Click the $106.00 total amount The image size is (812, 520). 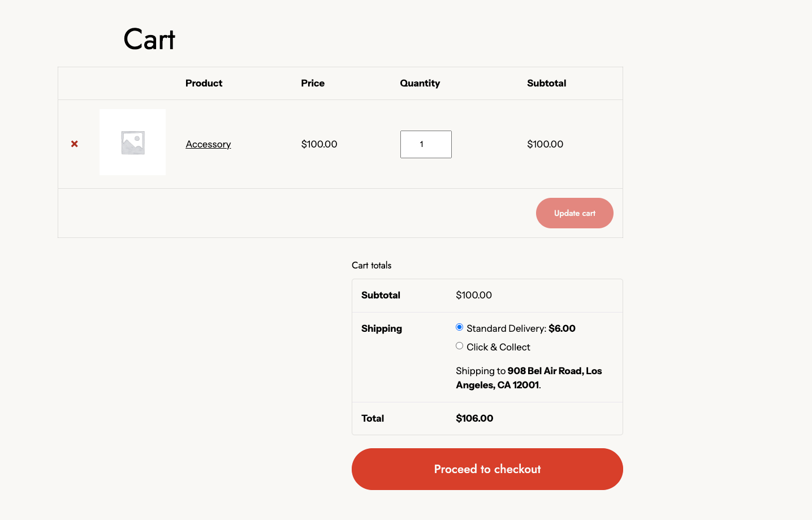(x=474, y=418)
